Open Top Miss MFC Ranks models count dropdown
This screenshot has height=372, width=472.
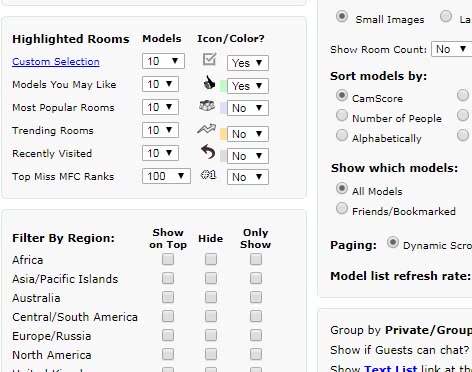click(x=166, y=176)
